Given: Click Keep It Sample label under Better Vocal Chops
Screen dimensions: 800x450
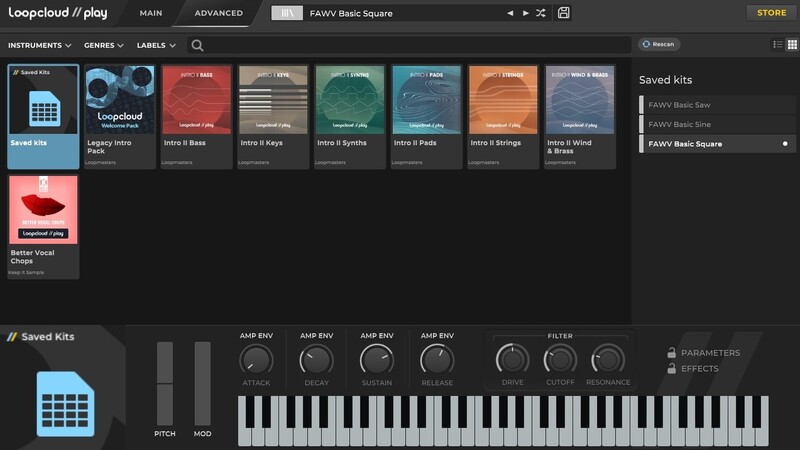Looking at the screenshot, I should pyautogui.click(x=26, y=272).
